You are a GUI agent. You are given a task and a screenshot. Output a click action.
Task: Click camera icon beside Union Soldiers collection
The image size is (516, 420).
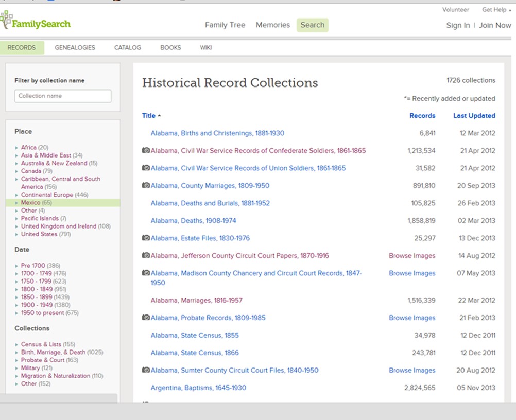[x=146, y=168]
